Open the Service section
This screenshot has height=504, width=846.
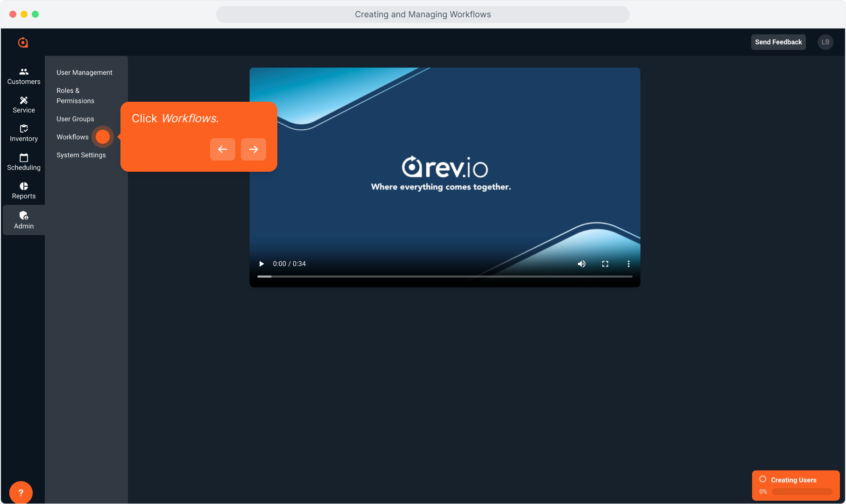coord(24,105)
